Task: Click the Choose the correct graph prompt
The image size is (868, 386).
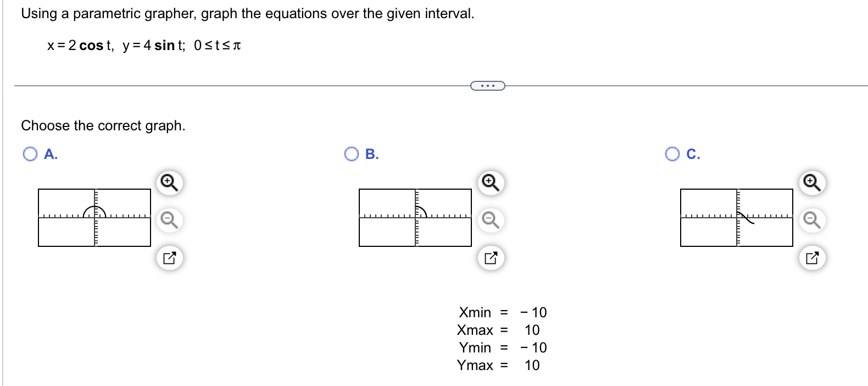Action: 103,125
